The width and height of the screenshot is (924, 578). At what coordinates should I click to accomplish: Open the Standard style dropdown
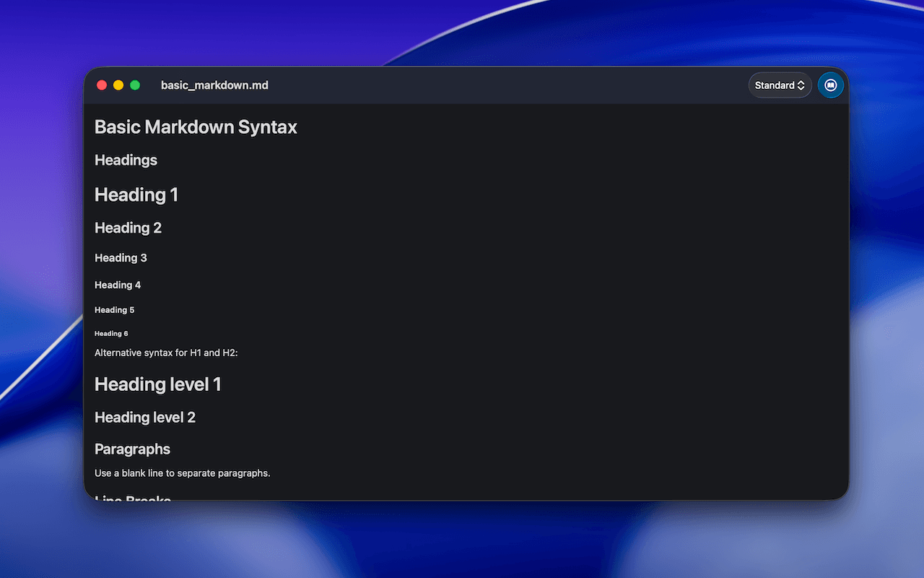coord(780,85)
